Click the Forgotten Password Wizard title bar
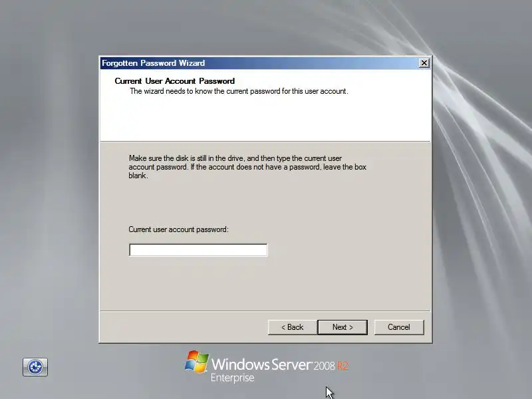 (x=258, y=63)
